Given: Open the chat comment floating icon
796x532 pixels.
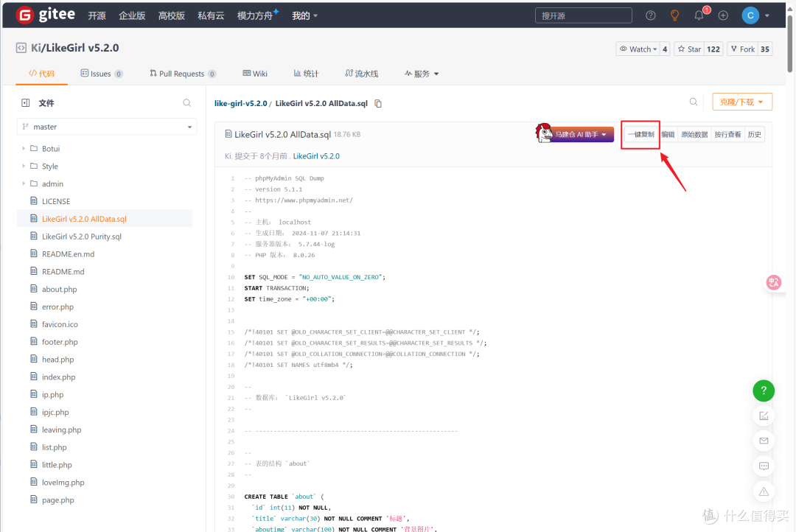Looking at the screenshot, I should coord(764,466).
